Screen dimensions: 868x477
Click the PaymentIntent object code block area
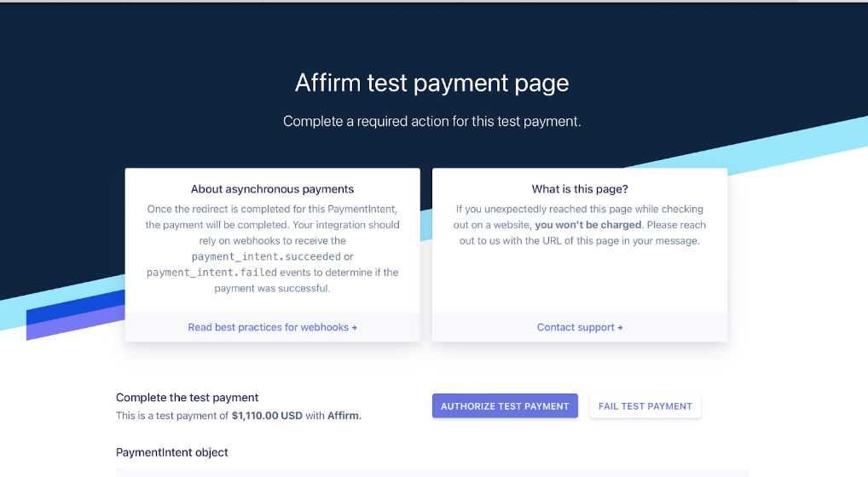[x=431, y=473]
